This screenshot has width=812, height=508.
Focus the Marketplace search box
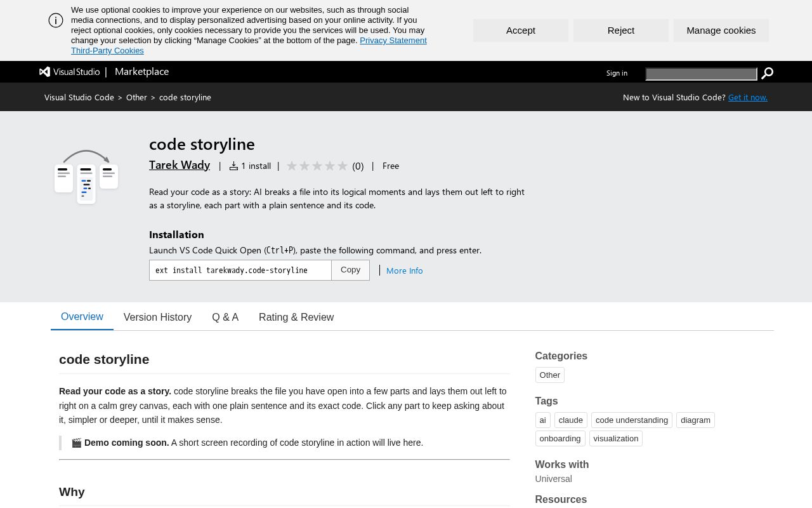pyautogui.click(x=701, y=74)
